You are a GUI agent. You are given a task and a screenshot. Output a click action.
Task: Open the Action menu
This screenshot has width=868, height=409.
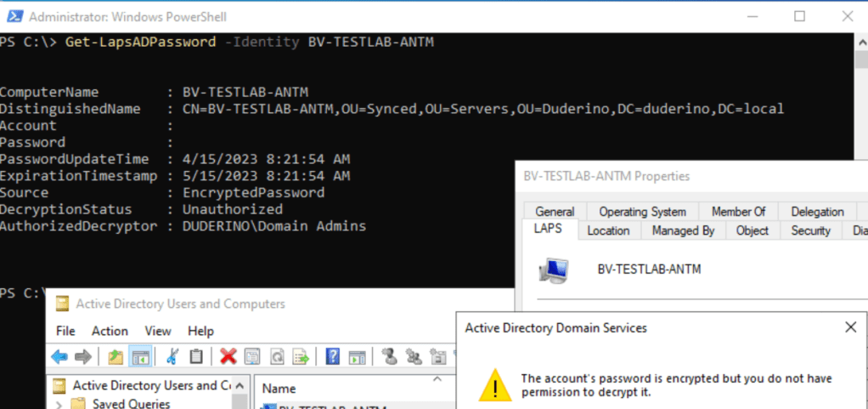click(110, 331)
